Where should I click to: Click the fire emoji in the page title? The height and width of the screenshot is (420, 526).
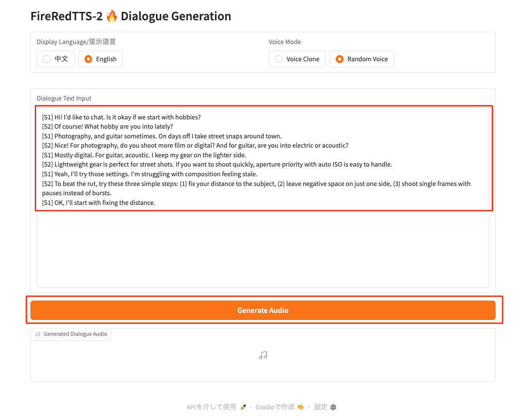pos(112,16)
